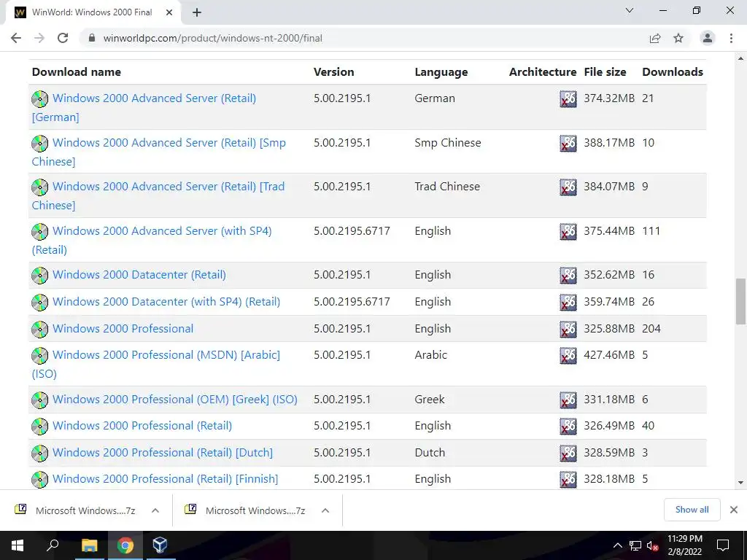
Task: Close the WinWorld: Windows 2000 Final tab
Action: [169, 13]
